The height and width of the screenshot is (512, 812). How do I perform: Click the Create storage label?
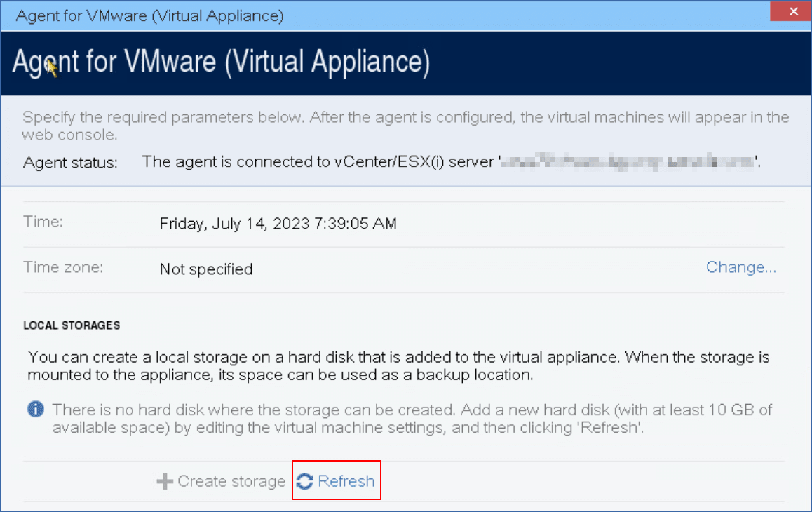click(231, 481)
